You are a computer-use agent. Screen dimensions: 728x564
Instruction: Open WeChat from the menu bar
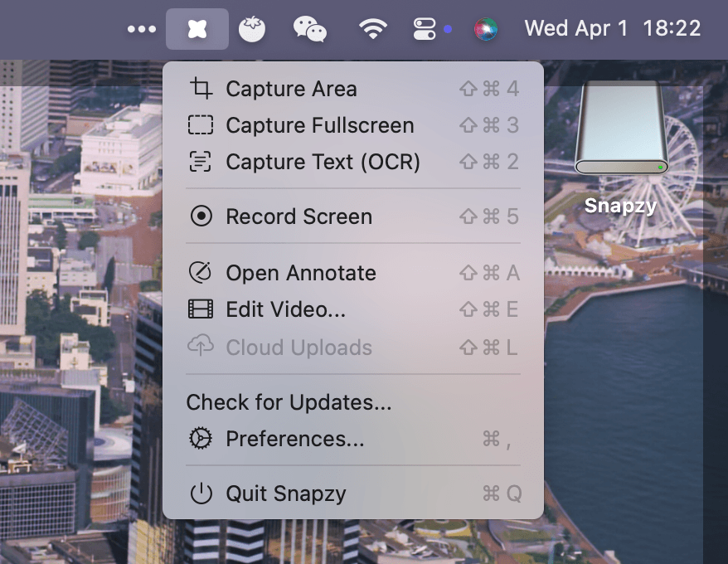[310, 29]
